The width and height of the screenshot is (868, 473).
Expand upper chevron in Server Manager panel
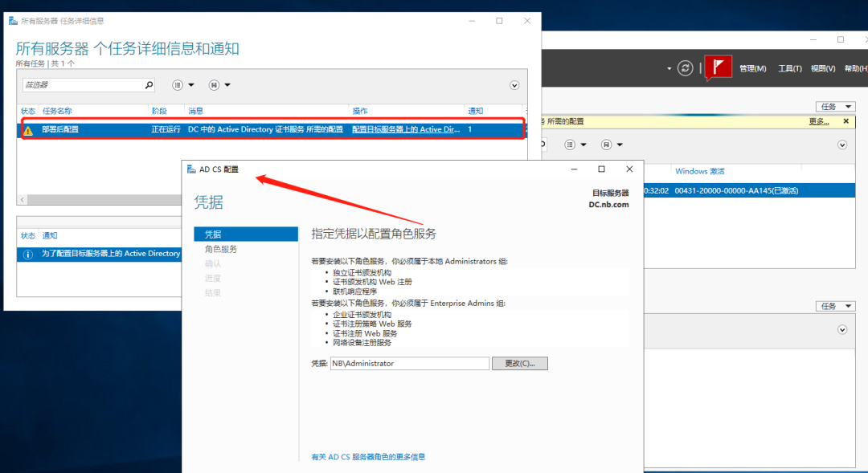click(842, 145)
